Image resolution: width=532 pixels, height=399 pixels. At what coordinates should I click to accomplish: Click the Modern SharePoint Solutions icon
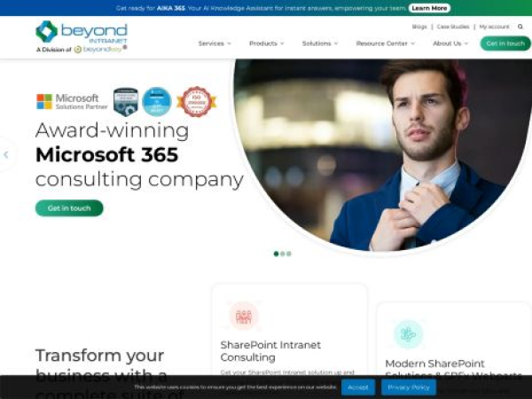click(409, 334)
